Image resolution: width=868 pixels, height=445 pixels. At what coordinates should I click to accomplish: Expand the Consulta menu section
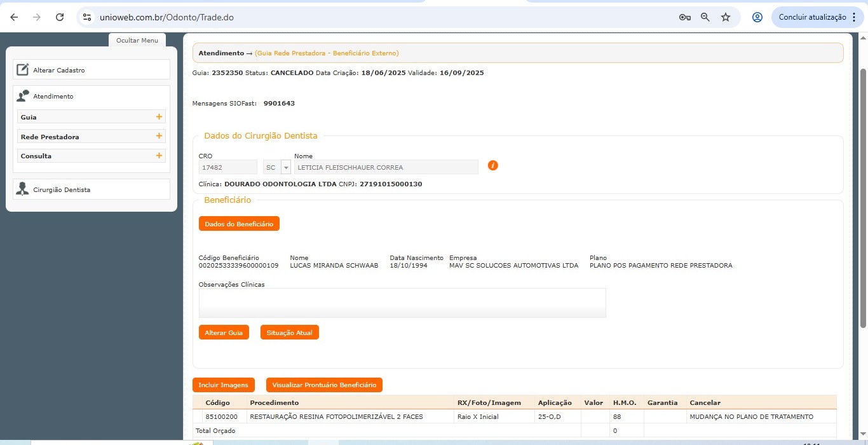pos(159,156)
